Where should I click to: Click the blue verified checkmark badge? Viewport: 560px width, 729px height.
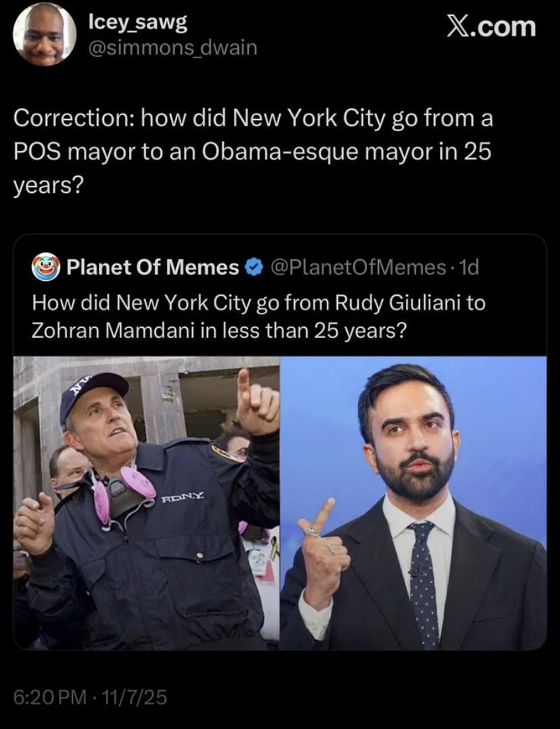pyautogui.click(x=252, y=268)
